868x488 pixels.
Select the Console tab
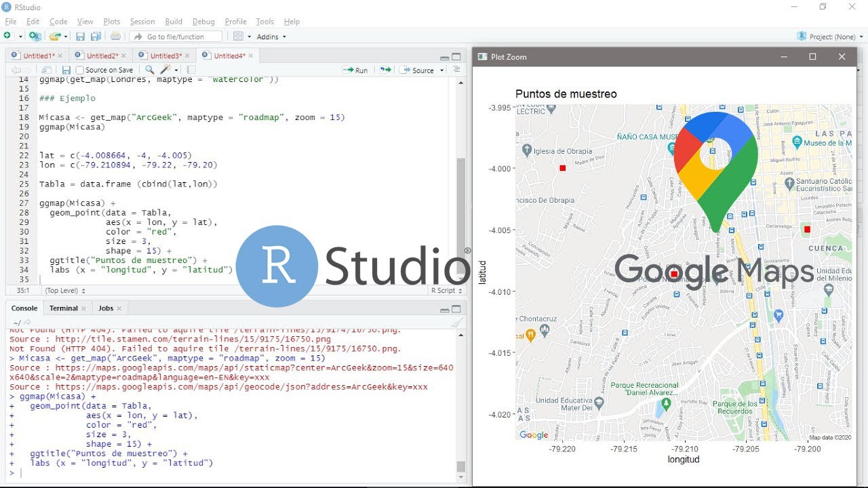24,308
